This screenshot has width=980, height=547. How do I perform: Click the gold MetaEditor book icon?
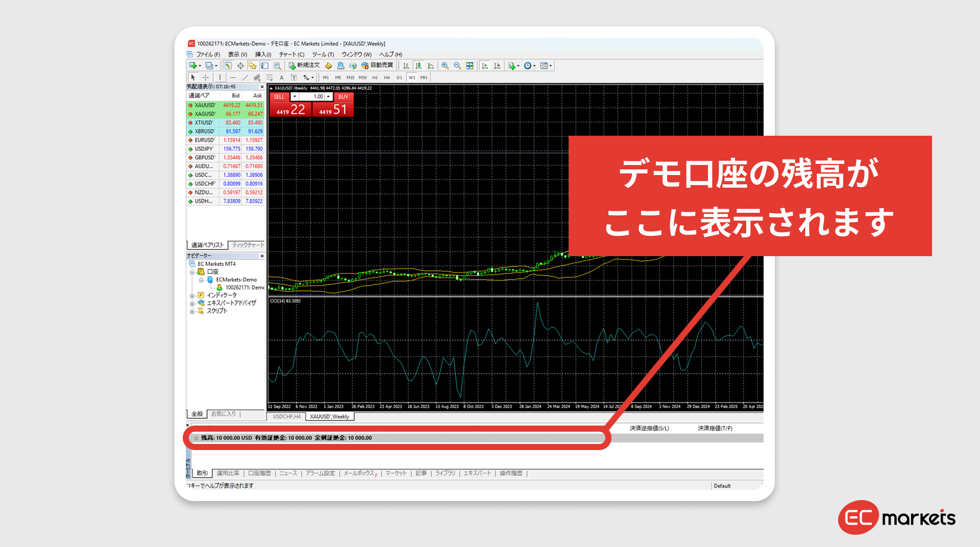(x=329, y=65)
